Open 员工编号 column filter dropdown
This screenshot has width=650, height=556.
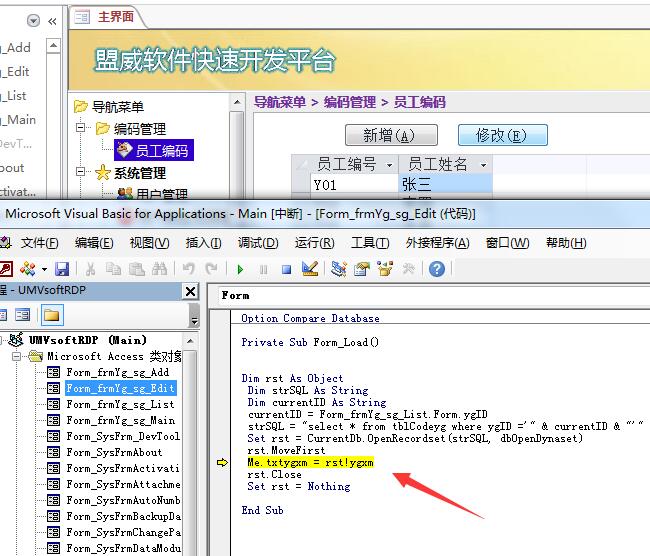pos(389,165)
